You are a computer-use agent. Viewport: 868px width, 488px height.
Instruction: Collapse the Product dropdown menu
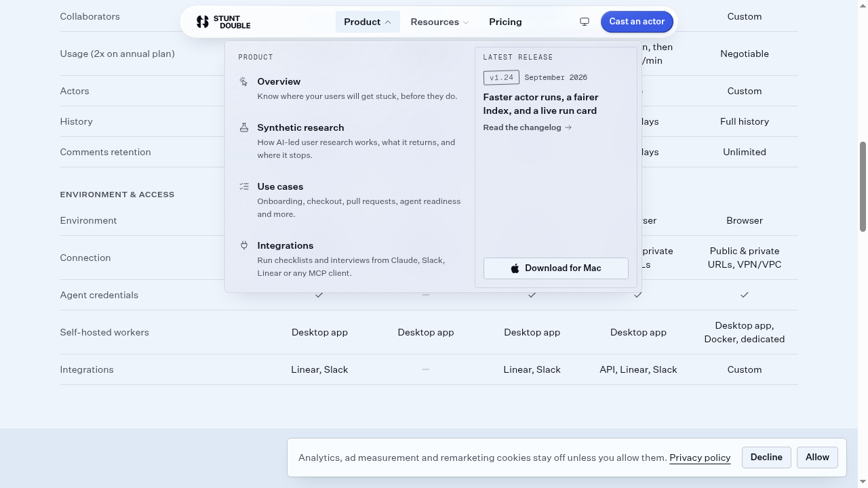coord(368,22)
